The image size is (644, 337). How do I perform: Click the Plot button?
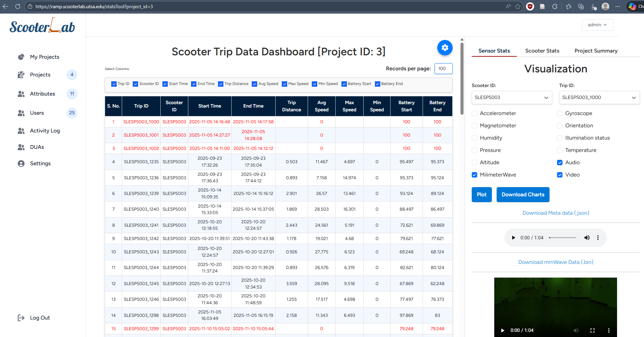(x=481, y=194)
